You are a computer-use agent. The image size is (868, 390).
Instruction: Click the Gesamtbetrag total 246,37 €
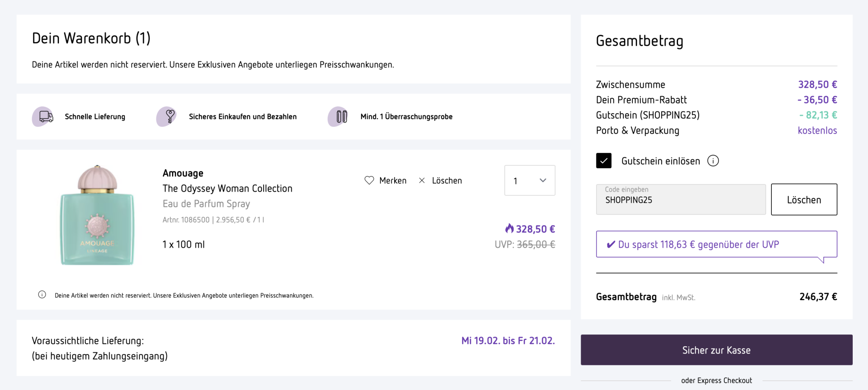coord(818,297)
